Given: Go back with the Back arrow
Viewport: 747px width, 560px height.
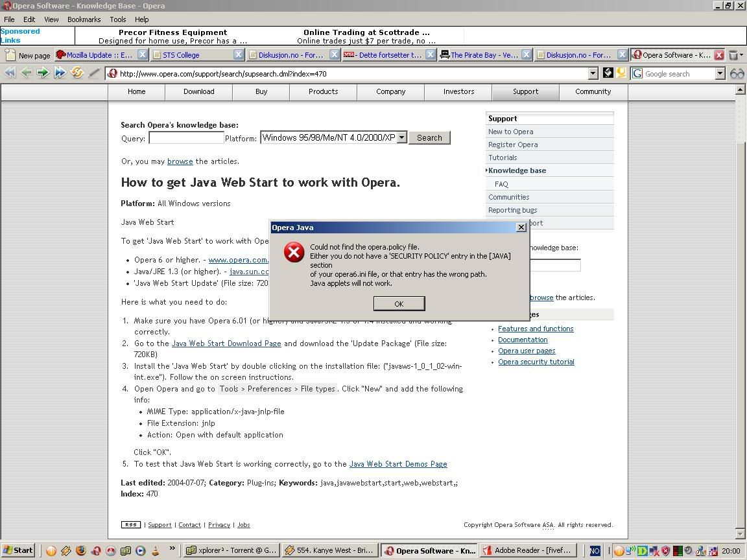Looking at the screenshot, I should click(x=27, y=73).
